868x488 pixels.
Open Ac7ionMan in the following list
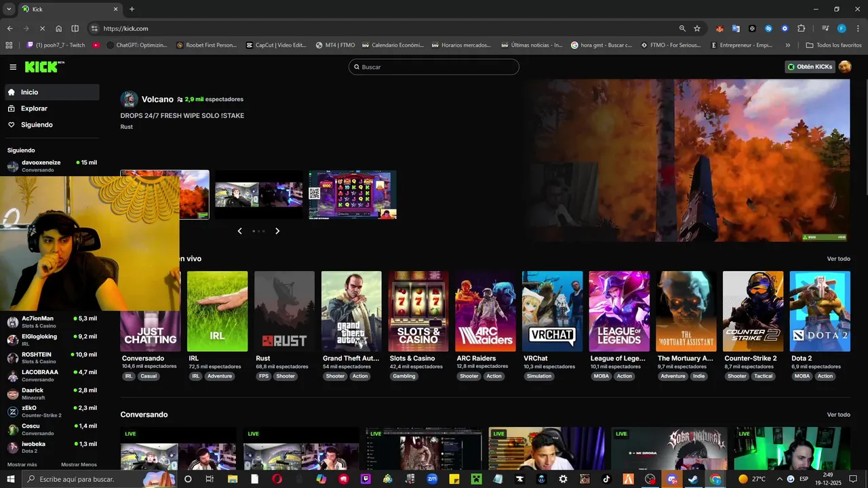click(52, 322)
